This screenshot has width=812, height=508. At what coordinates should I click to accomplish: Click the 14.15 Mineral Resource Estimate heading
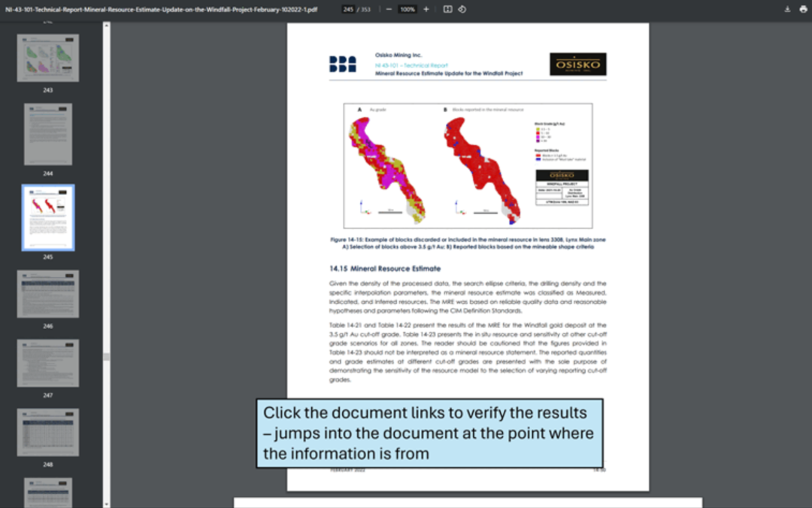tap(384, 269)
